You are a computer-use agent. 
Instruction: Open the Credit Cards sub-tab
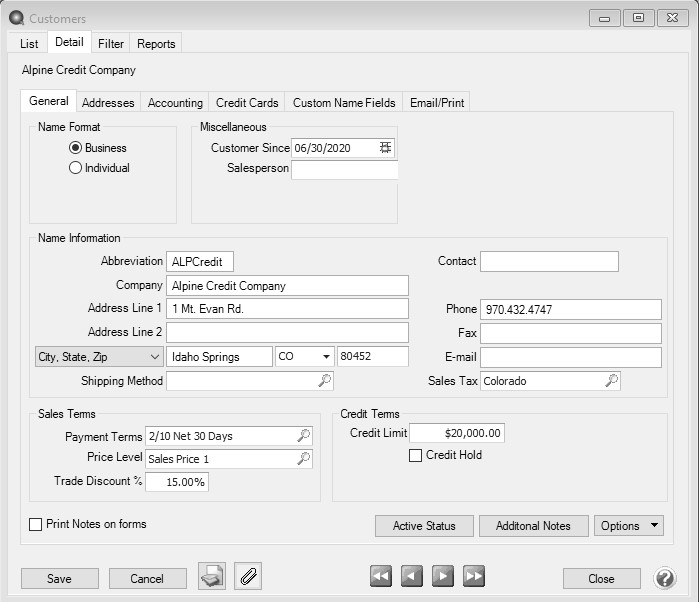[x=247, y=103]
